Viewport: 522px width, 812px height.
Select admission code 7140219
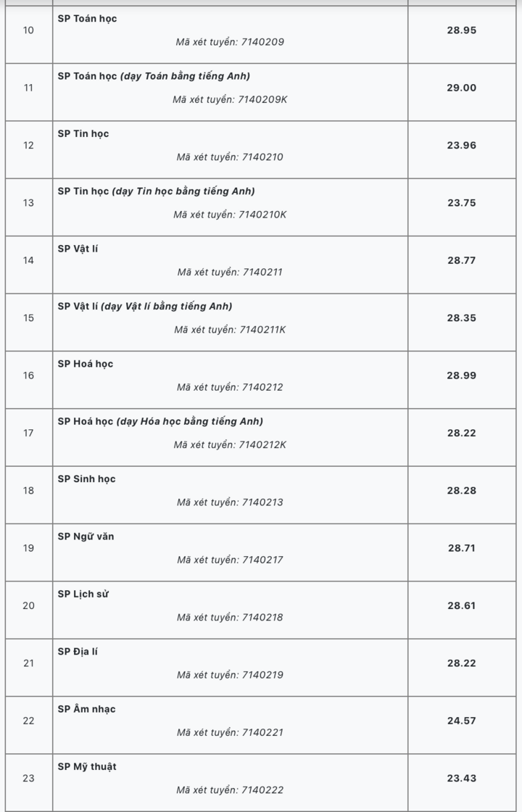[230, 675]
